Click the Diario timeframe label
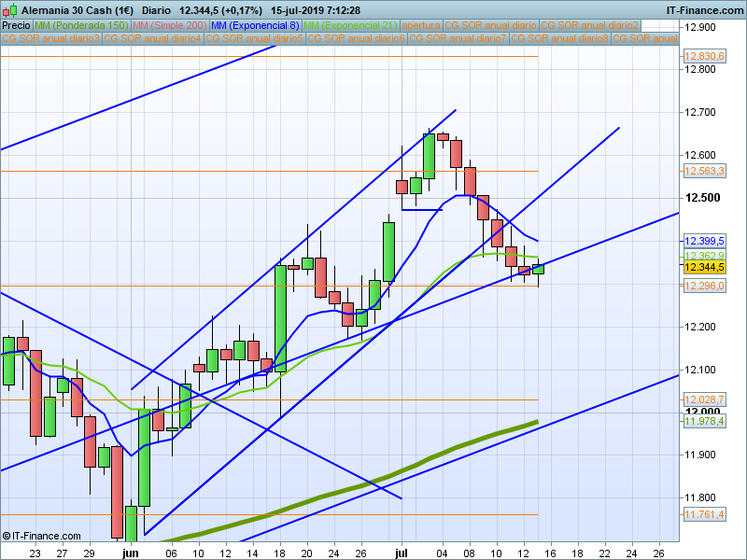This screenshot has height=560, width=747. coord(156,10)
